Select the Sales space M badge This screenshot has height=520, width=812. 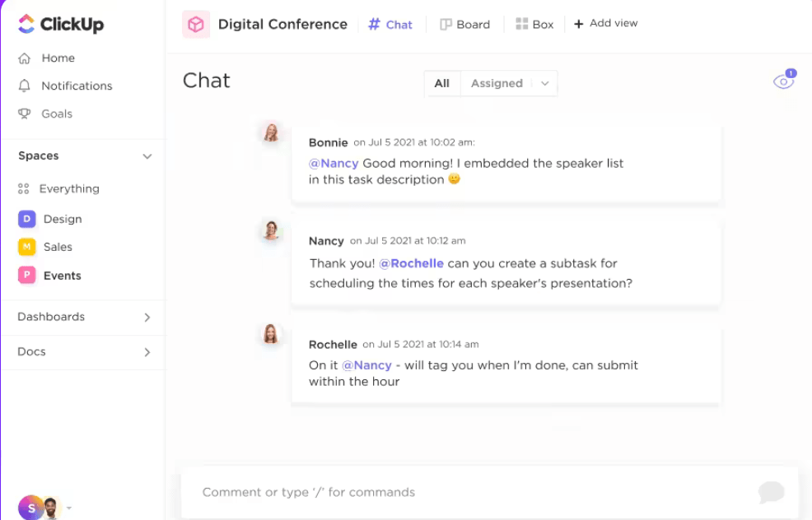(x=27, y=247)
